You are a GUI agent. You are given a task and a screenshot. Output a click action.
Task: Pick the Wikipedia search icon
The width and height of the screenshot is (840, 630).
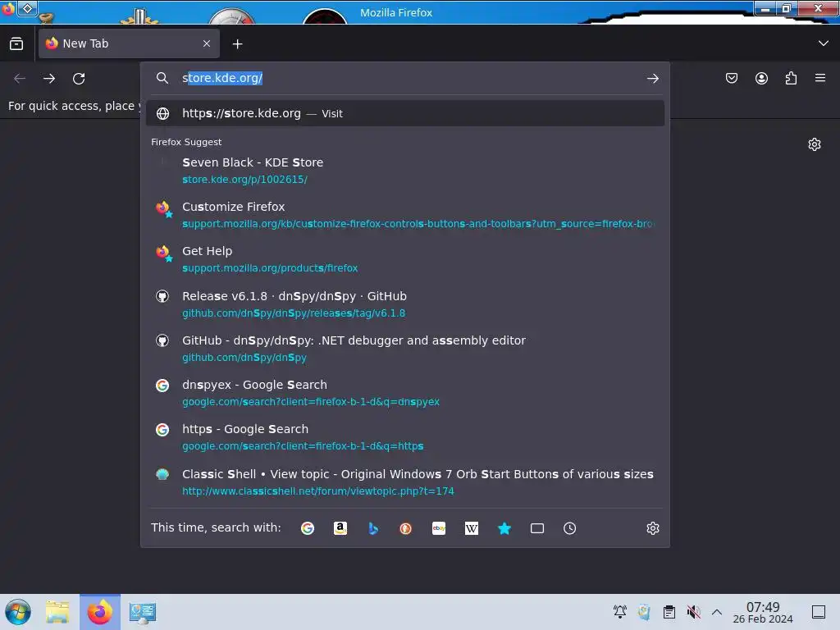coord(472,528)
